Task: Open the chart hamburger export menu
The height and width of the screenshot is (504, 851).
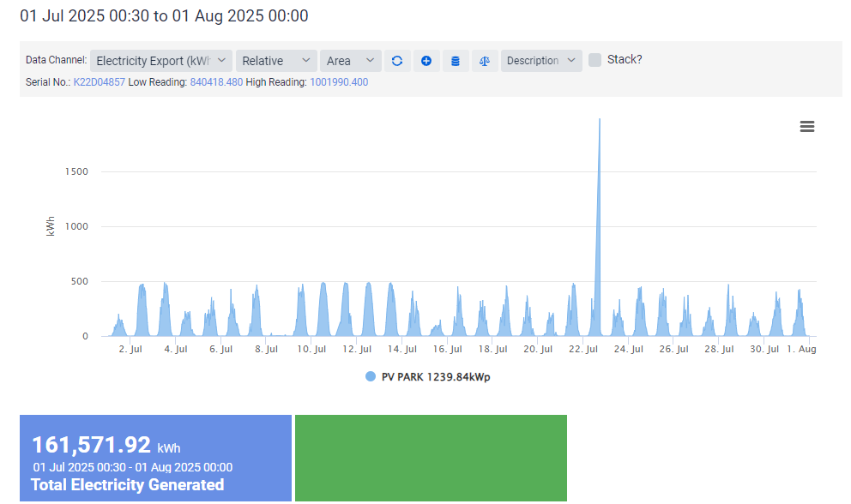Action: pyautogui.click(x=807, y=126)
